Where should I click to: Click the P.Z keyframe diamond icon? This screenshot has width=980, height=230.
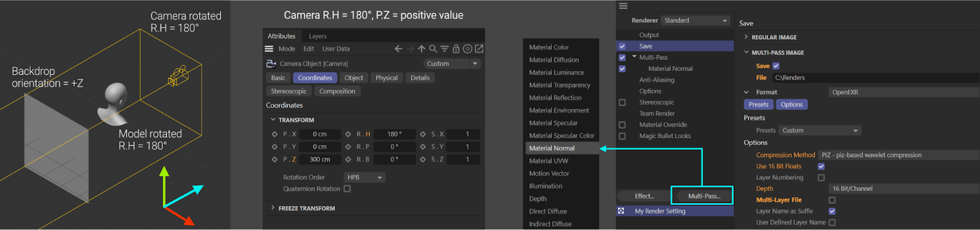point(274,159)
